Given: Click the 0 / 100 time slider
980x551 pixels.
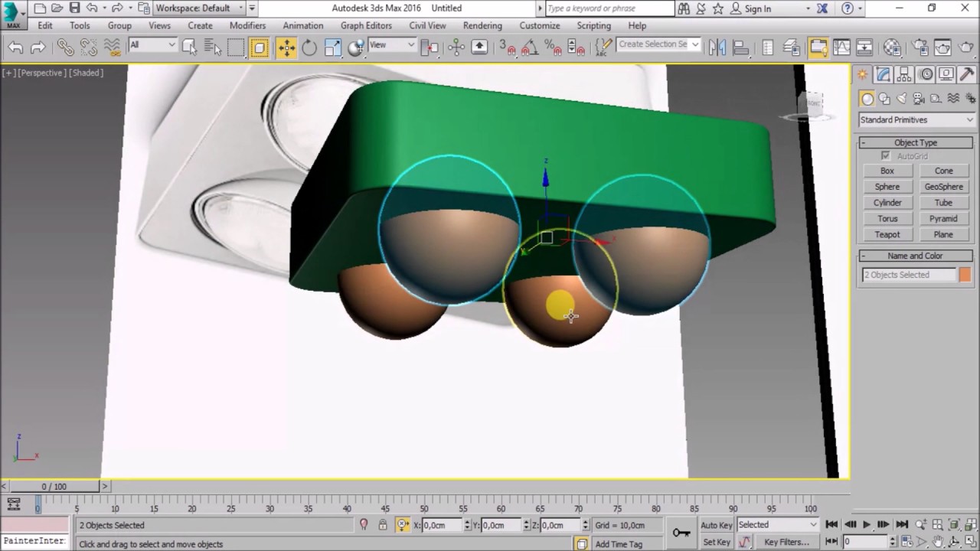Looking at the screenshot, I should point(54,486).
